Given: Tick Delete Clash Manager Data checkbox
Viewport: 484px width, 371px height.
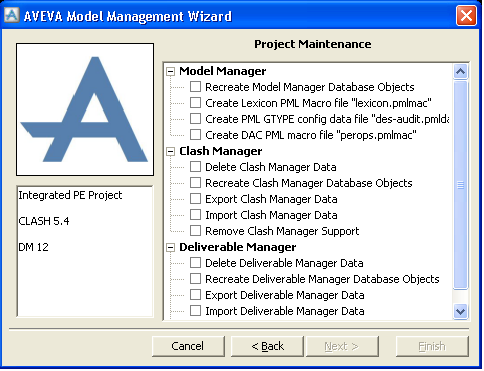Looking at the screenshot, I should tap(195, 167).
